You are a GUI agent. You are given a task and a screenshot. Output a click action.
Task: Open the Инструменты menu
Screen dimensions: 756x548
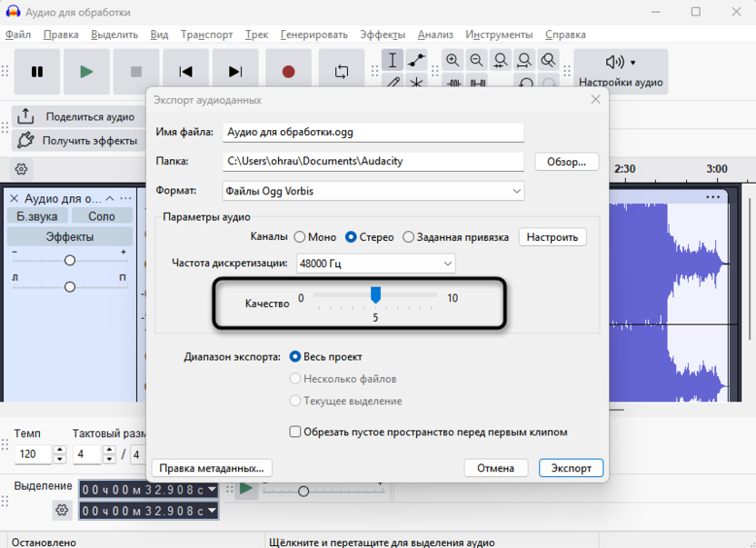click(x=500, y=35)
